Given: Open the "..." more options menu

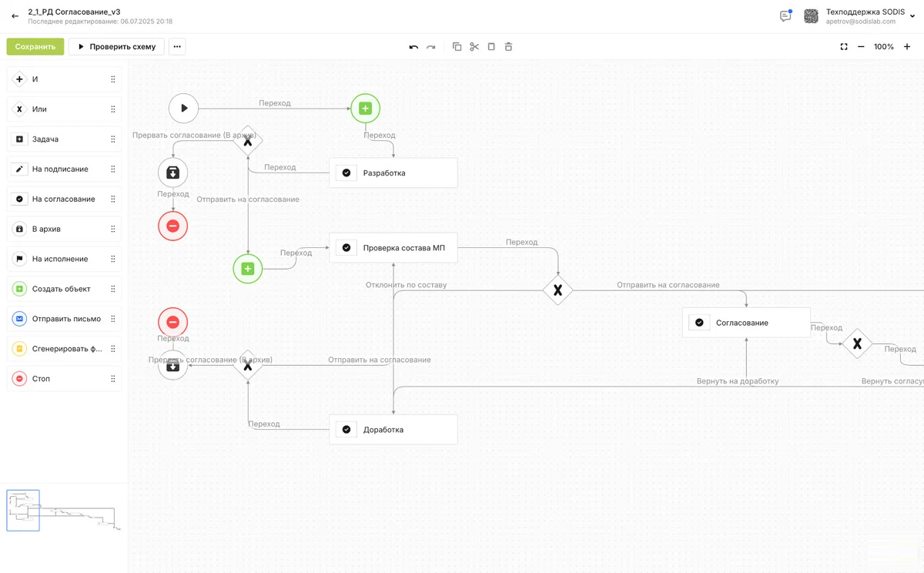Looking at the screenshot, I should tap(176, 46).
